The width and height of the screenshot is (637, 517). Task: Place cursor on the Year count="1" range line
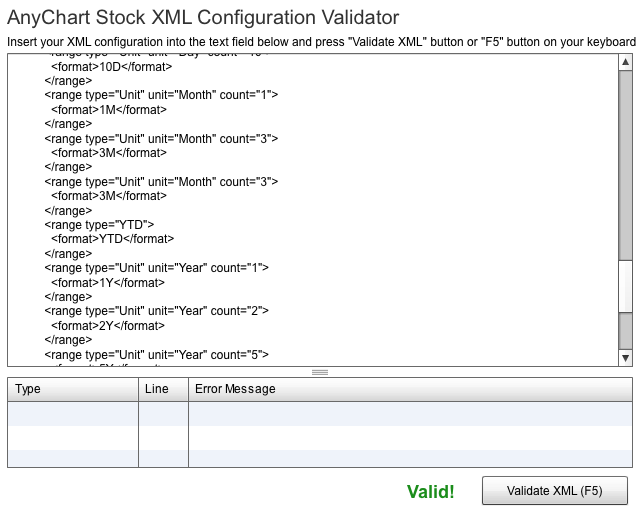coord(156,268)
